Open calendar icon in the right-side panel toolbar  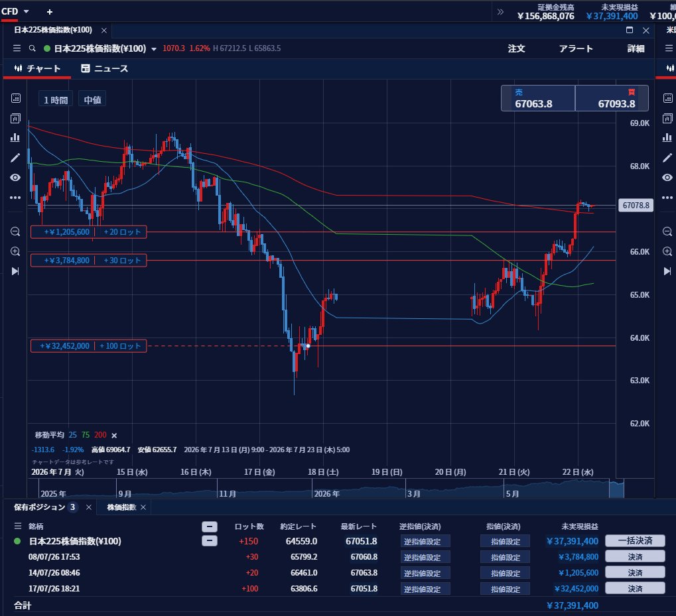point(667,98)
